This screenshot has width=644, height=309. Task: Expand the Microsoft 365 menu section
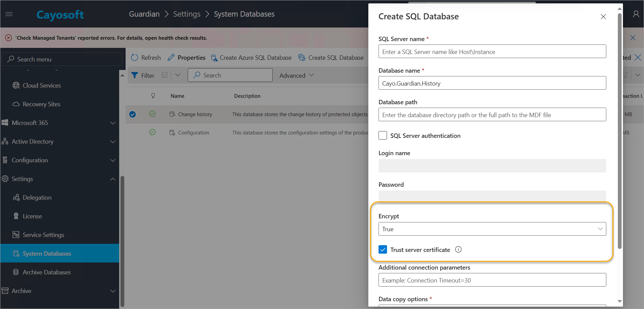coord(113,123)
